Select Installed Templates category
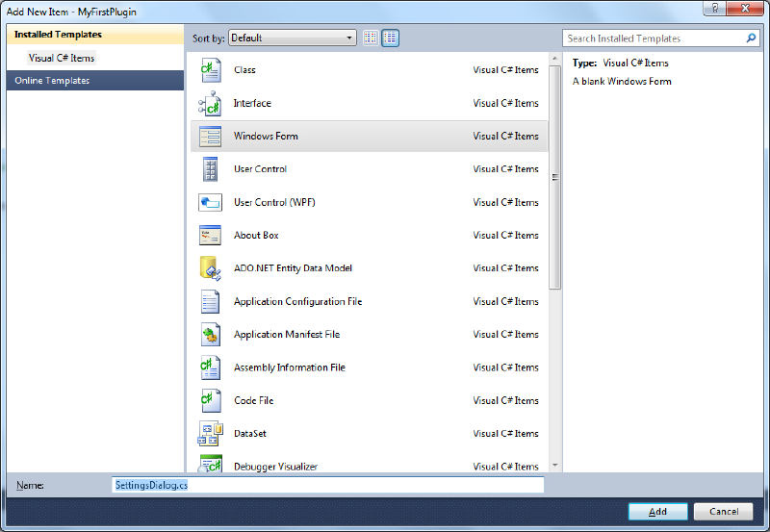770x532 pixels. pyautogui.click(x=95, y=35)
